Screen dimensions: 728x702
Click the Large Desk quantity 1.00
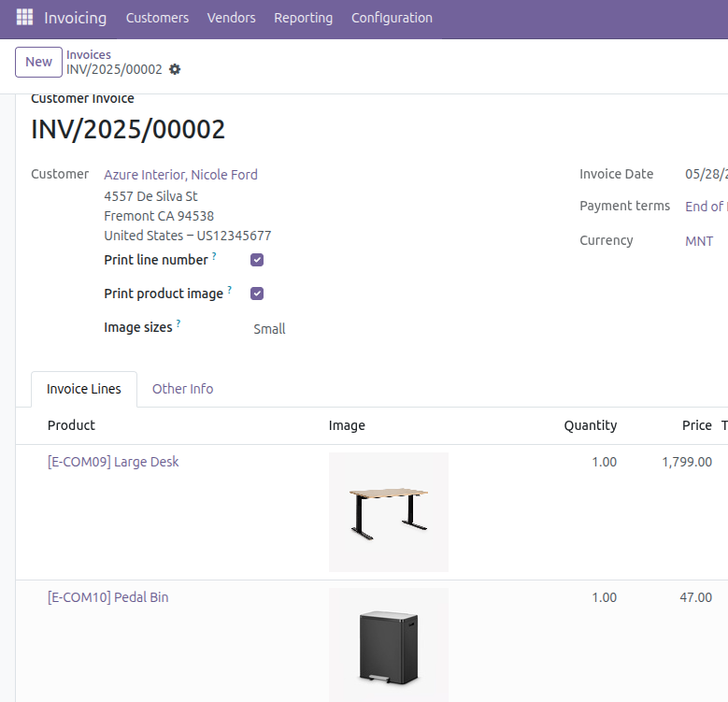604,462
